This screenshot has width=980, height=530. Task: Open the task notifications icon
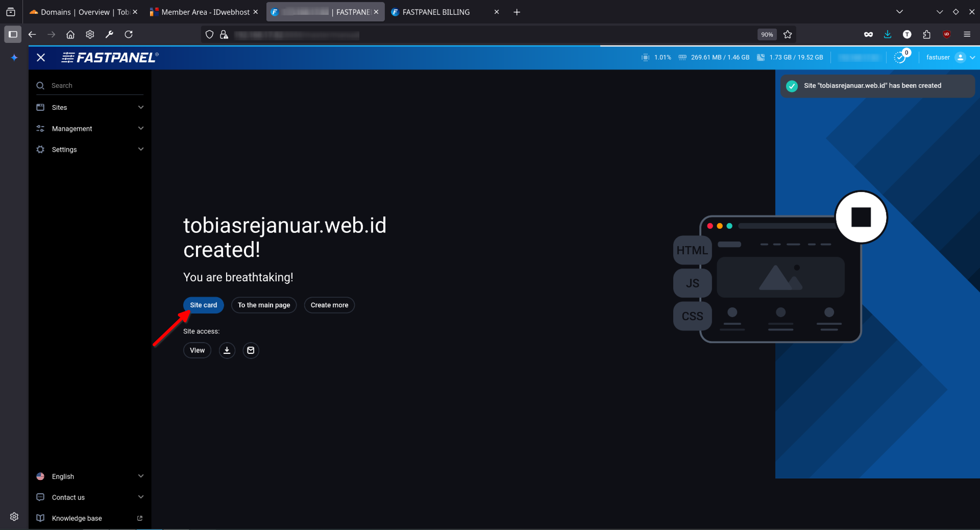point(900,57)
